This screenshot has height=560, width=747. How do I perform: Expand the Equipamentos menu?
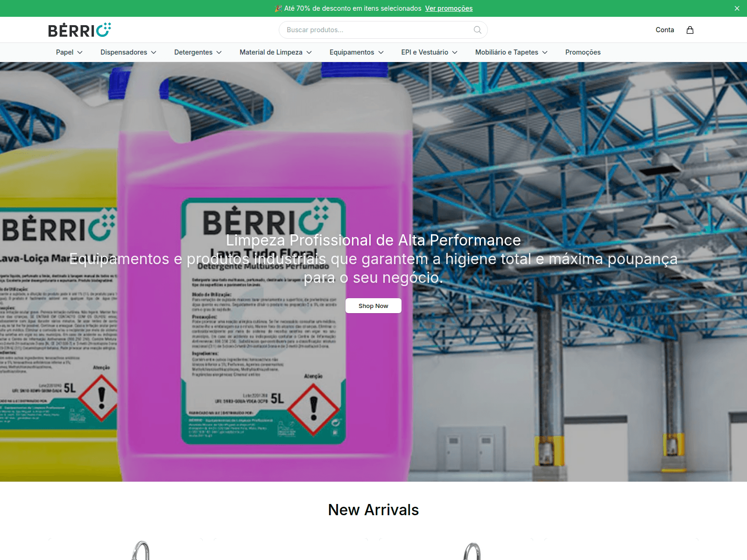pyautogui.click(x=356, y=52)
